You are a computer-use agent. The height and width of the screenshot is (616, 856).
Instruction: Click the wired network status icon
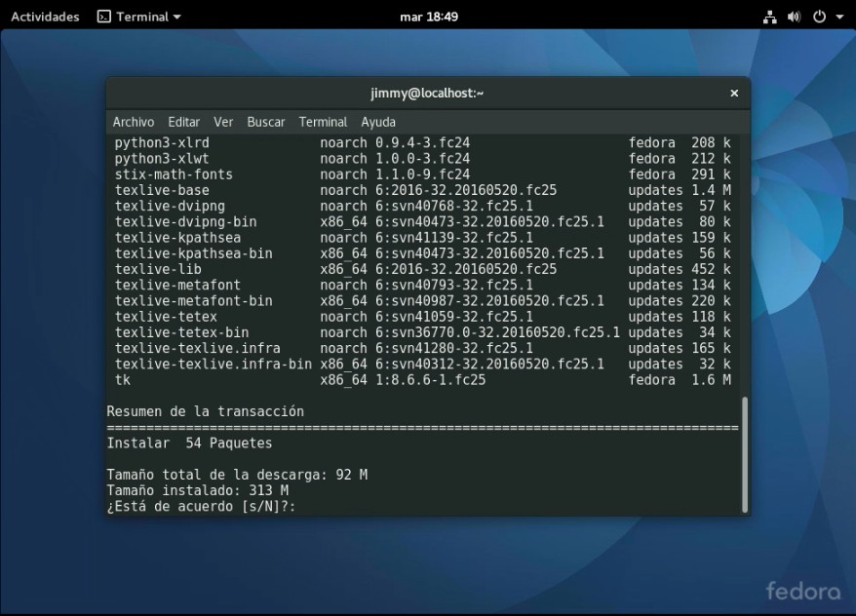[x=770, y=17]
